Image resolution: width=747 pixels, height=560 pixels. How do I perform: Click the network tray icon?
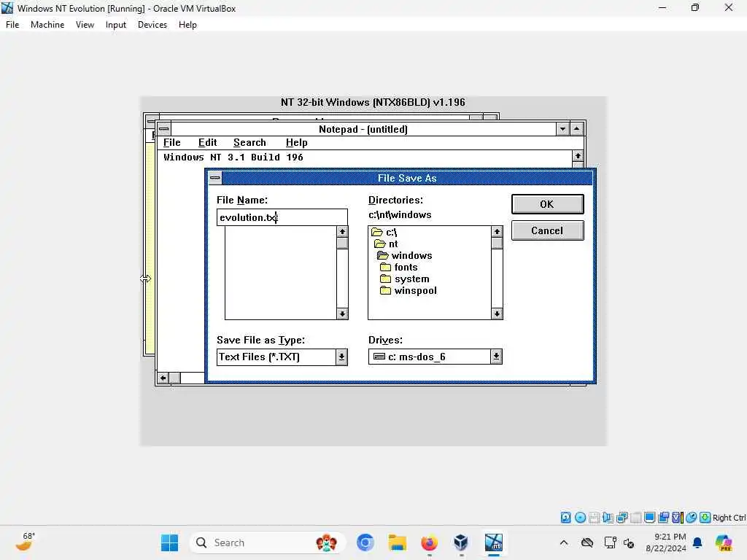[x=610, y=542]
